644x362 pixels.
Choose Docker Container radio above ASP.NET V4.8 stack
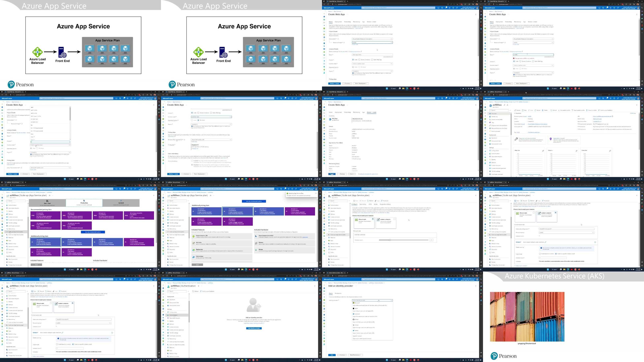[x=198, y=113]
